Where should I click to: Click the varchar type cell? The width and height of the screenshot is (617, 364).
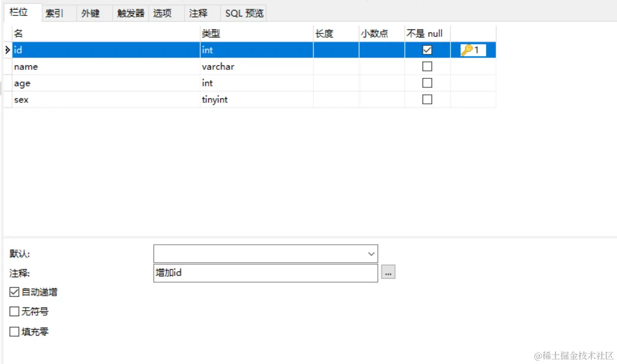(257, 66)
